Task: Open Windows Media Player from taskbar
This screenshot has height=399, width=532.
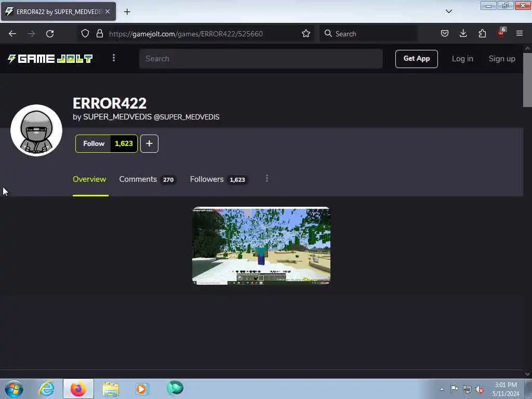Action: click(x=142, y=389)
